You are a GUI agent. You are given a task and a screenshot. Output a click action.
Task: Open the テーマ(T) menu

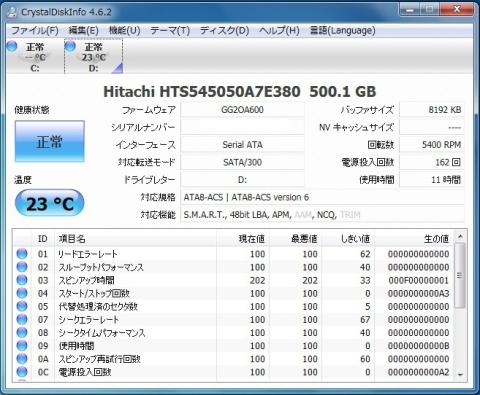(170, 31)
